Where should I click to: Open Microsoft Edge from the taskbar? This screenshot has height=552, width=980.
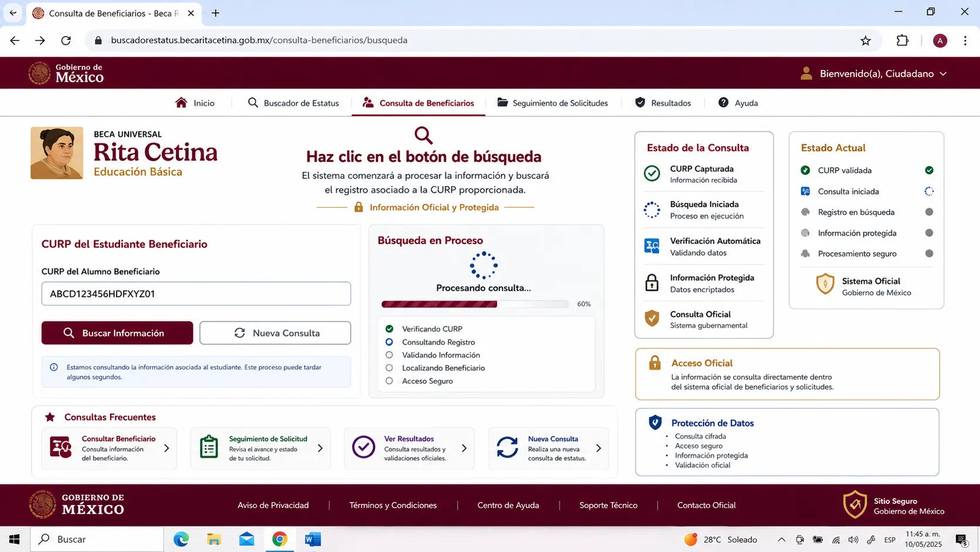click(x=181, y=539)
